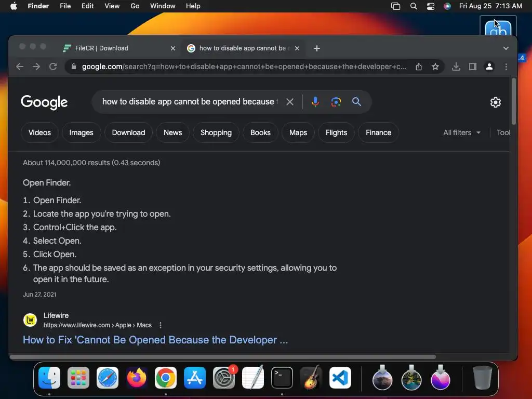Click the Lifewire site favicon

[x=30, y=320]
